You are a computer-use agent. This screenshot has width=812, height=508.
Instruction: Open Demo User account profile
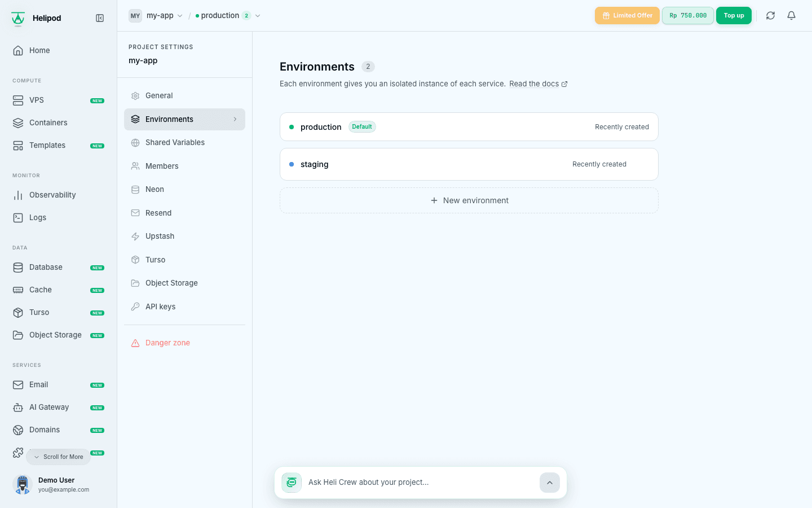(x=59, y=484)
